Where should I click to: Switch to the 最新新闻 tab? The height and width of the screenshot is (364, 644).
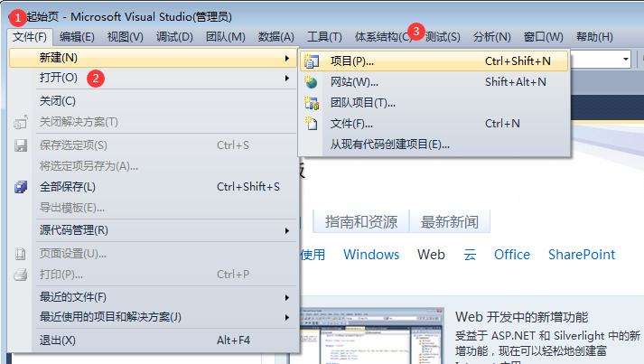(449, 222)
